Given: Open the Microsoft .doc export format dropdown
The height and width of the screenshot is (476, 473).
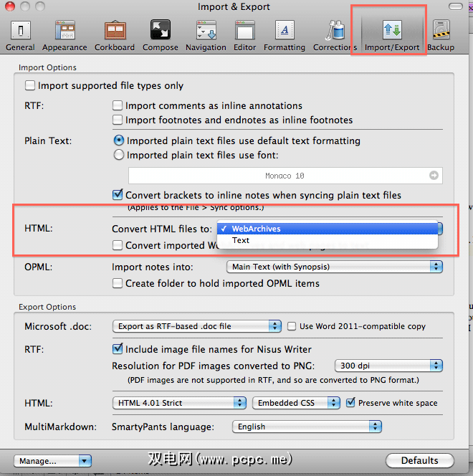Looking at the screenshot, I should [x=197, y=326].
